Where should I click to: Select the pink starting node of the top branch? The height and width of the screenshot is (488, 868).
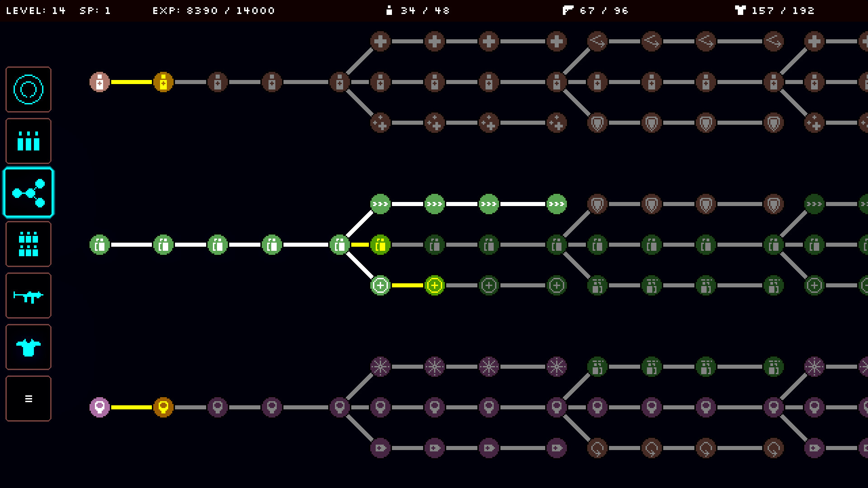click(x=100, y=82)
